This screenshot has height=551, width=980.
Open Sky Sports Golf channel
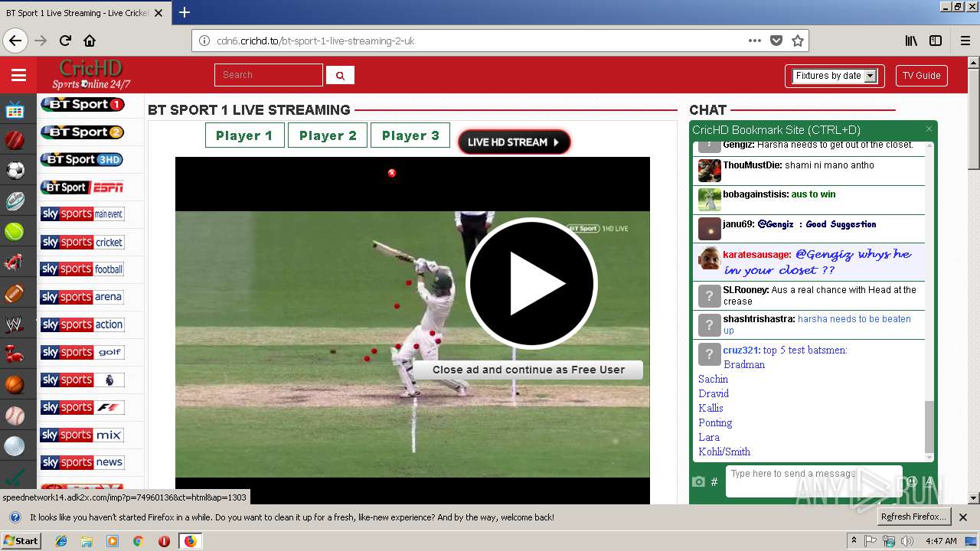click(82, 352)
